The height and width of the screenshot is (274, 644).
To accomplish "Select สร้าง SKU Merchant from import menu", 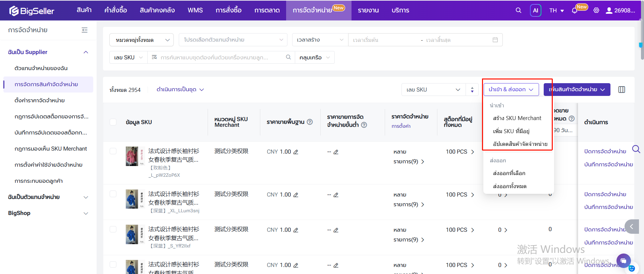I will pos(517,118).
